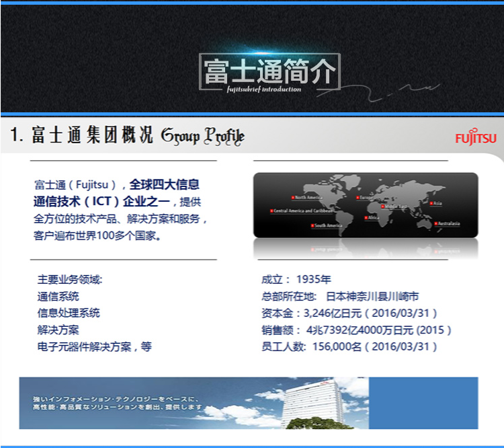Click the Asia map marker

click(x=436, y=203)
